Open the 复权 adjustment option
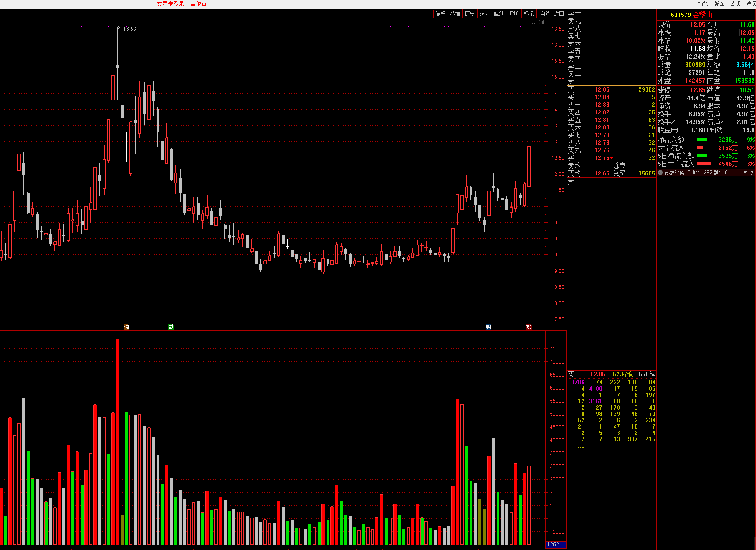This screenshot has width=756, height=550. tap(440, 13)
